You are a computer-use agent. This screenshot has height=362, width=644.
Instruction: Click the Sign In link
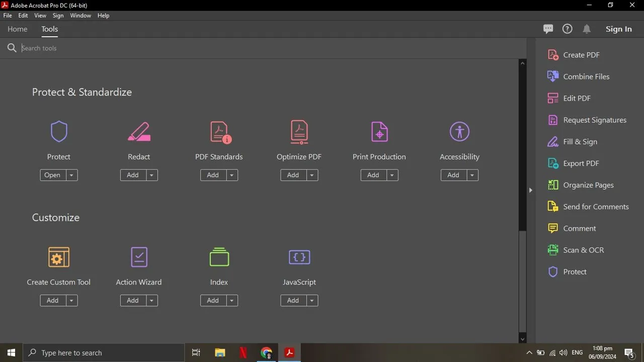[x=619, y=29]
